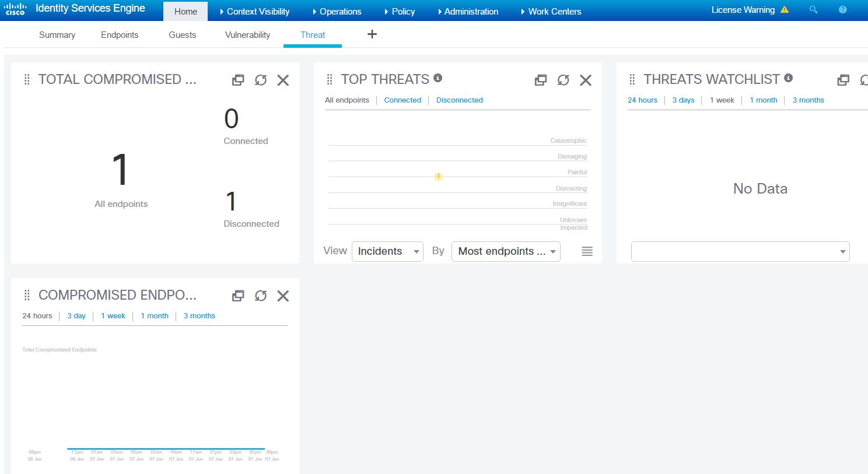Click the yellow threat bubble on Painful
The image size is (868, 474).
click(x=438, y=177)
